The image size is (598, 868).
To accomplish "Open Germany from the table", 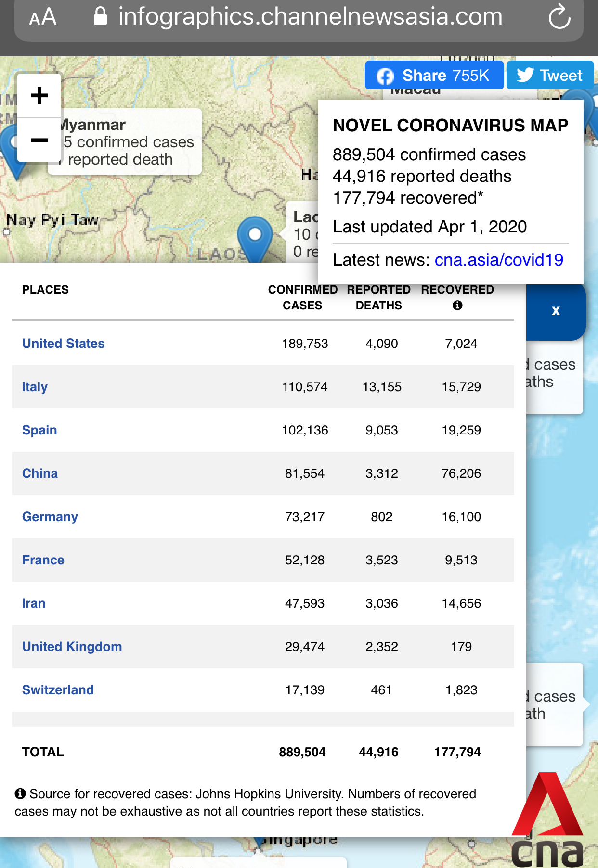I will pyautogui.click(x=50, y=517).
